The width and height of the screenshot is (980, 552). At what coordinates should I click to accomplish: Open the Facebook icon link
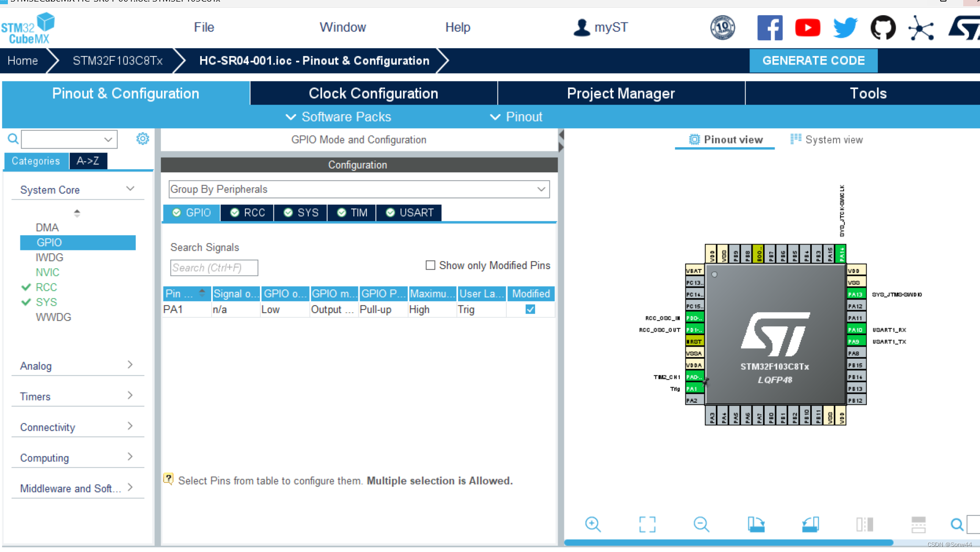tap(770, 28)
